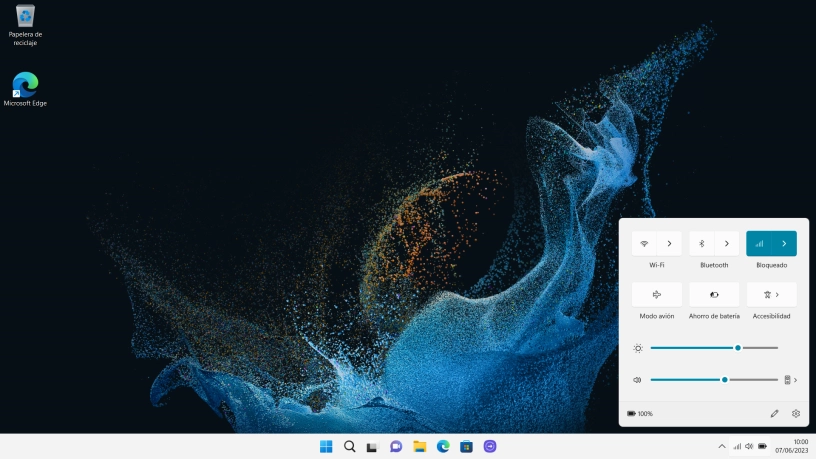816x459 pixels.
Task: Click the volume tray icon
Action: pos(749,447)
